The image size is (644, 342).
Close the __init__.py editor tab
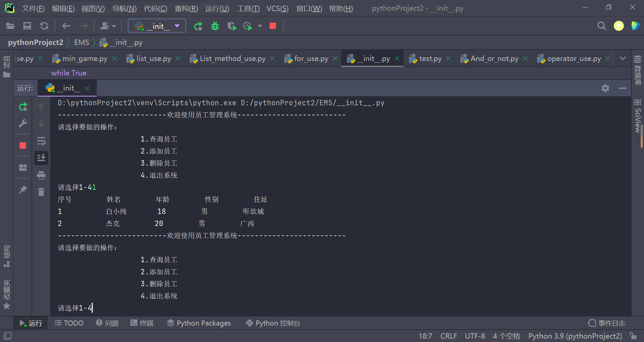[397, 59]
